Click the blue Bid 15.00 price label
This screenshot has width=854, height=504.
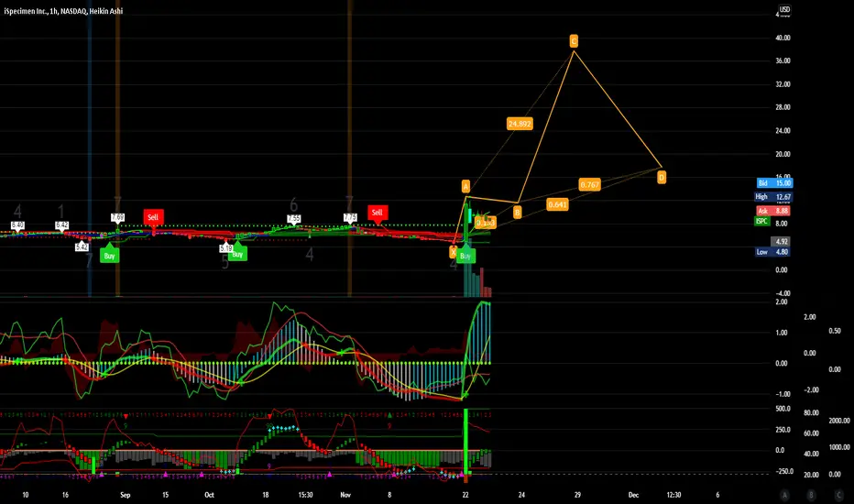tap(774, 183)
